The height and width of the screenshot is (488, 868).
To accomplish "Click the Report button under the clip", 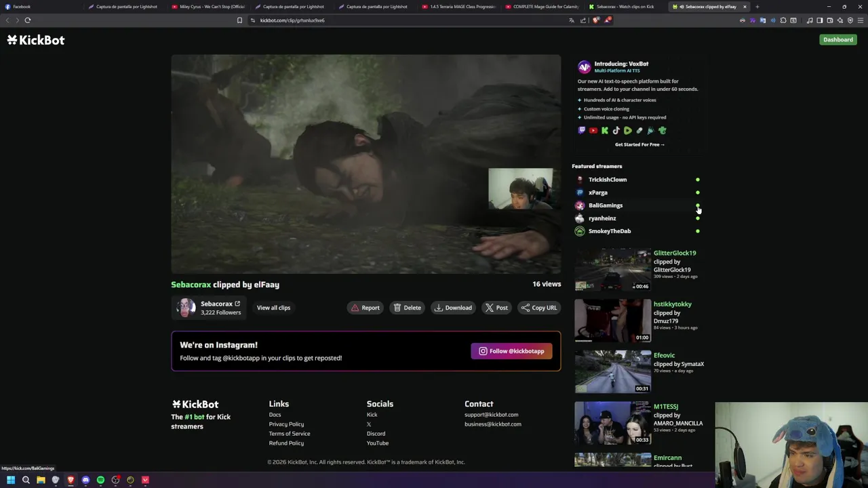I will point(365,308).
